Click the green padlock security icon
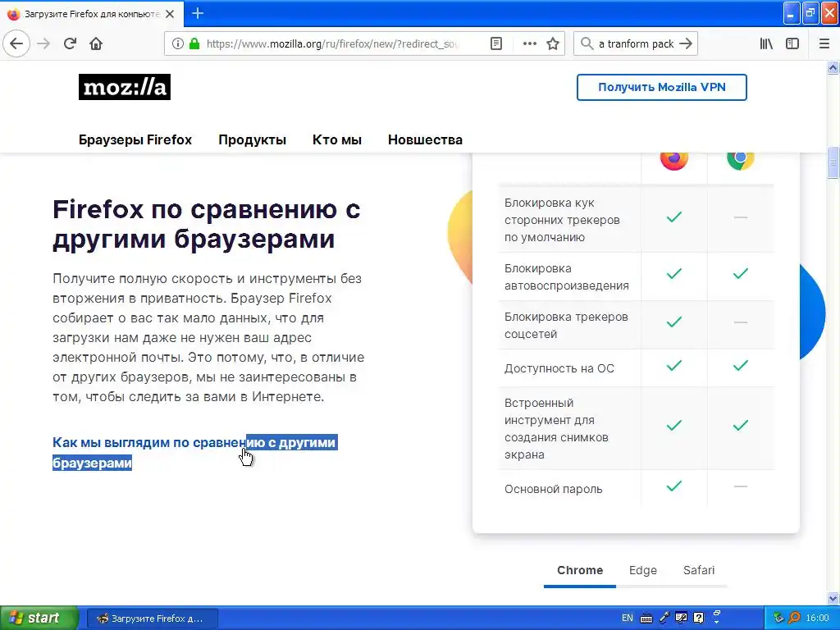 pos(194,43)
